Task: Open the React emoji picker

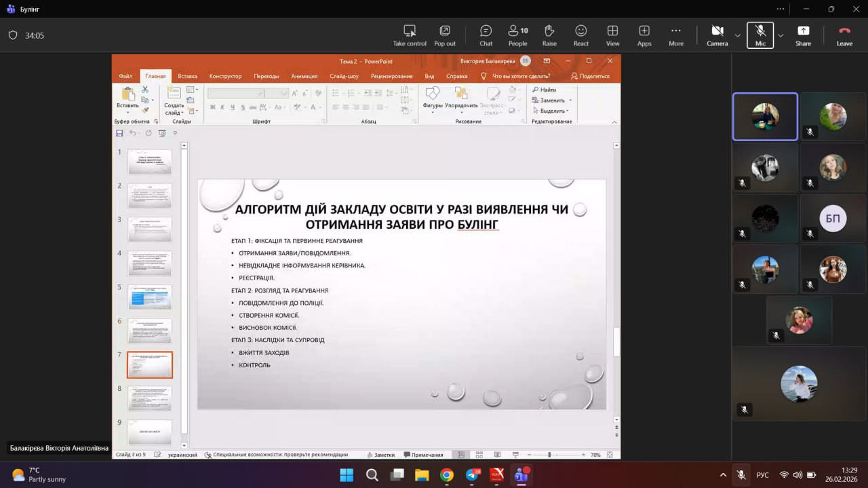Action: coord(581,35)
